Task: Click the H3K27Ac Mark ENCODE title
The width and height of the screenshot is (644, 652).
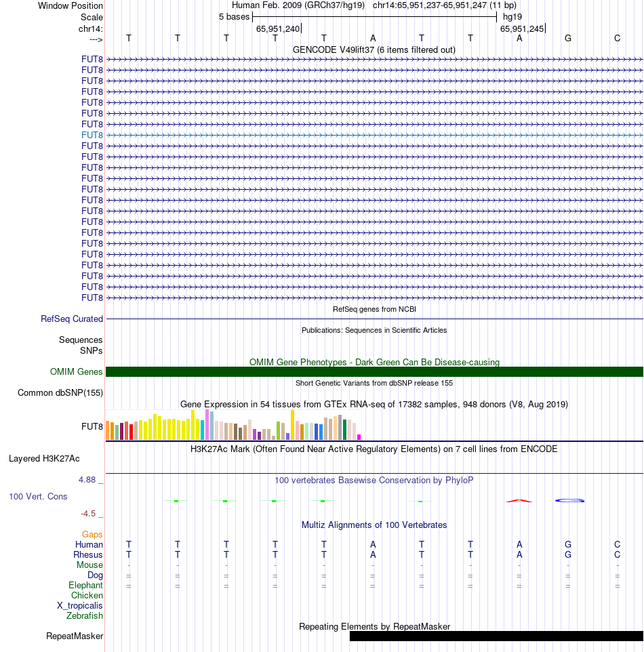Action: (374, 449)
